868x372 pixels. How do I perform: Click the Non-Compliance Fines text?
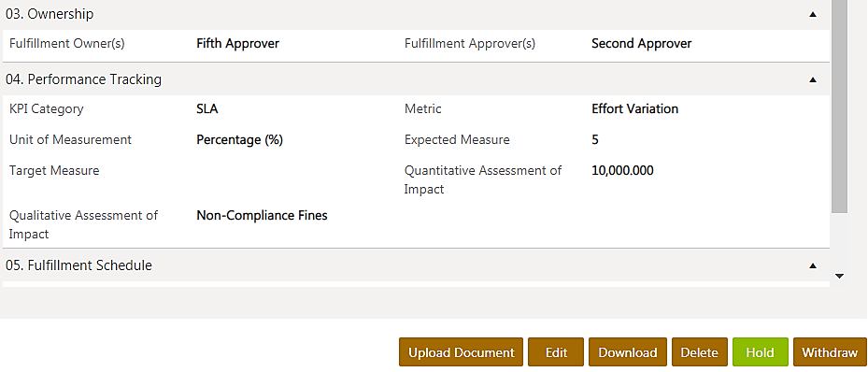point(262,215)
